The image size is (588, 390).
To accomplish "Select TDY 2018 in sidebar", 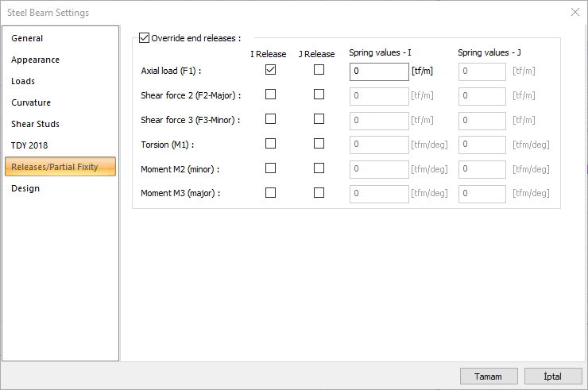I will coord(29,145).
